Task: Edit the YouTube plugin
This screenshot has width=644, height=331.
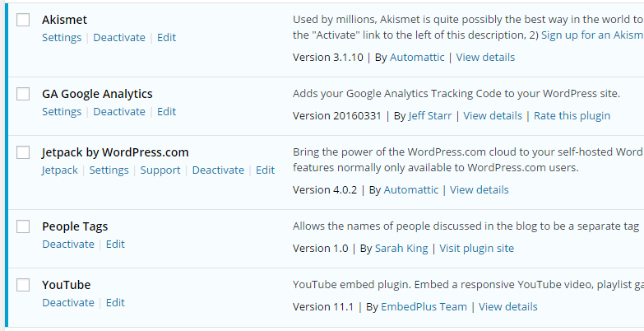Action: click(x=115, y=302)
